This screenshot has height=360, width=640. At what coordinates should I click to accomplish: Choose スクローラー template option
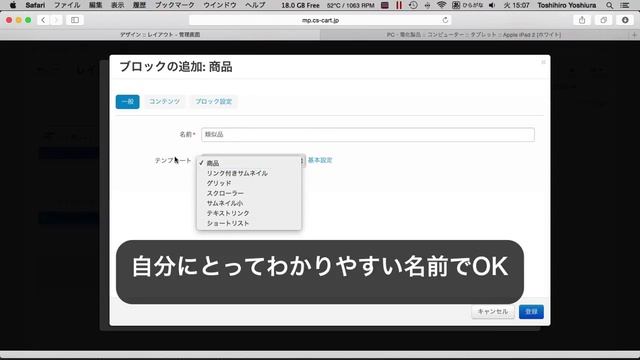[x=249, y=193]
